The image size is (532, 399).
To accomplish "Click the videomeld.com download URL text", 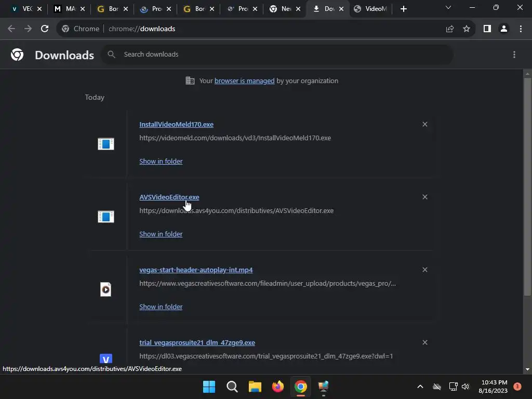I will 235,138.
